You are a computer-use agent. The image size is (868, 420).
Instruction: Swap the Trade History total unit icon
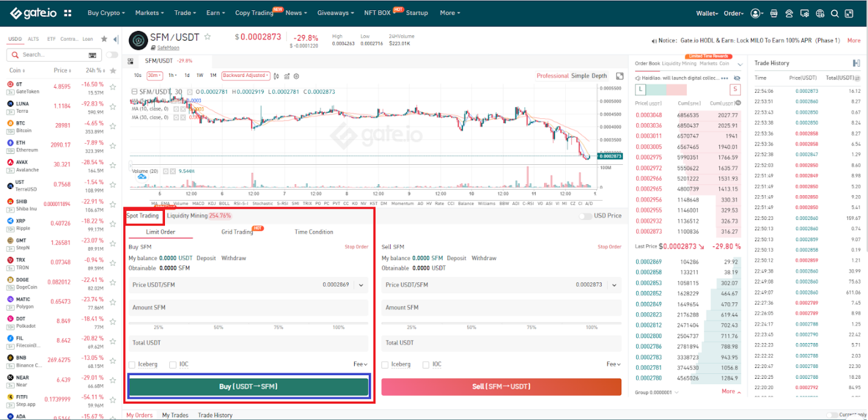[x=858, y=78]
